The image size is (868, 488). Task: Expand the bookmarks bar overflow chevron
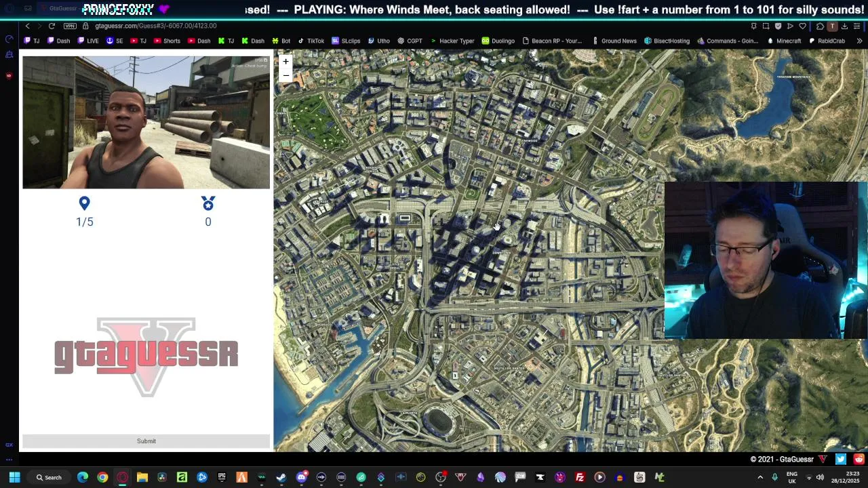(859, 41)
